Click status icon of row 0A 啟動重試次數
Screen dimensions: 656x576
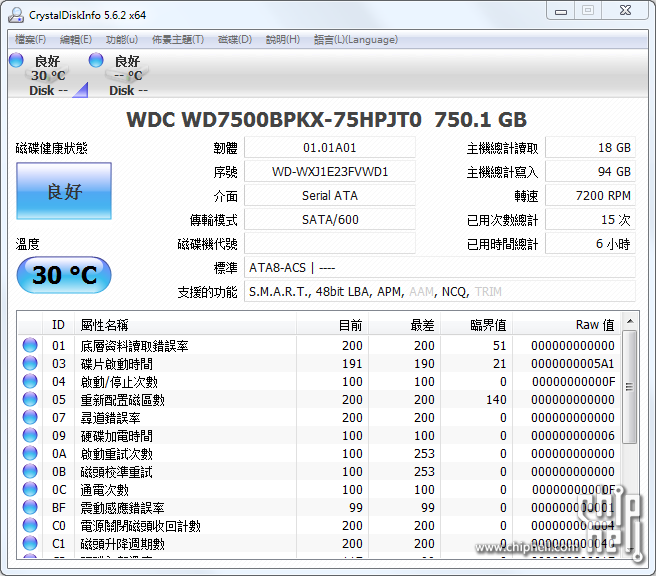[x=30, y=453]
